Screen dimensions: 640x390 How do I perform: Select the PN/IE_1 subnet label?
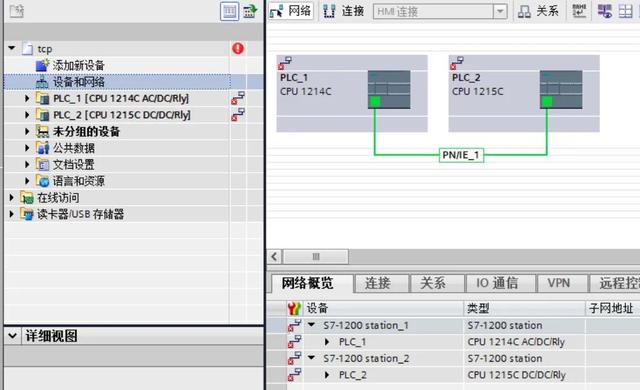coord(461,155)
